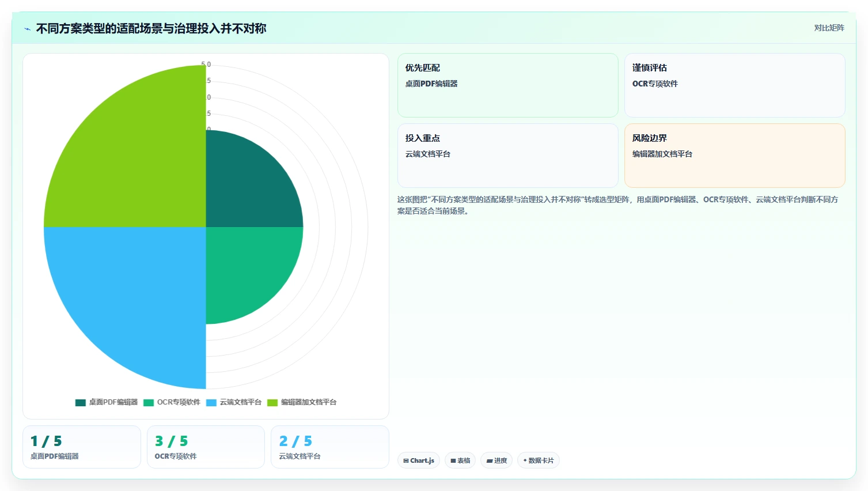Click the 数据卡片 tag
This screenshot has width=868, height=491.
pos(538,460)
